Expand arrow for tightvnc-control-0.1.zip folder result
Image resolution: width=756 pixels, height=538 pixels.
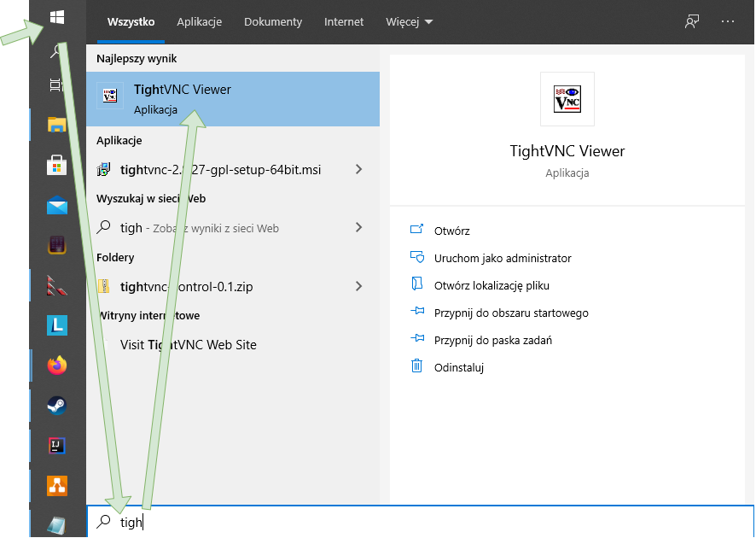tap(358, 286)
